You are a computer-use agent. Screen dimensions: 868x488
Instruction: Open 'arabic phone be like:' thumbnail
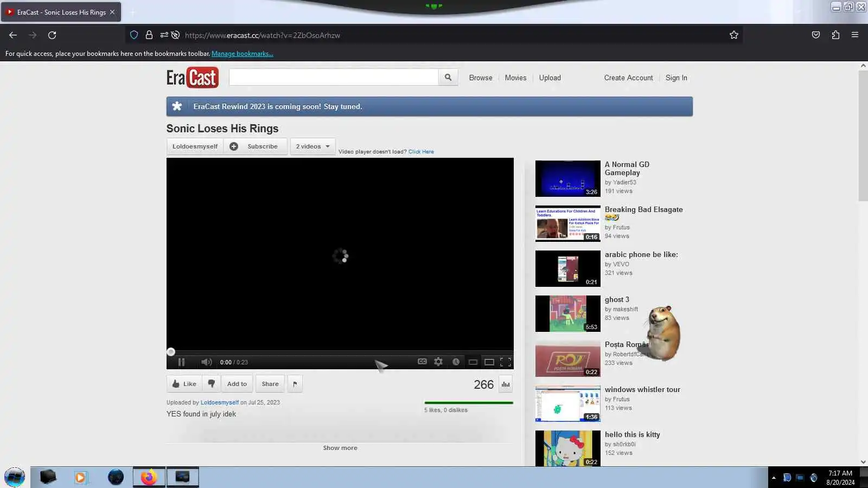point(568,268)
